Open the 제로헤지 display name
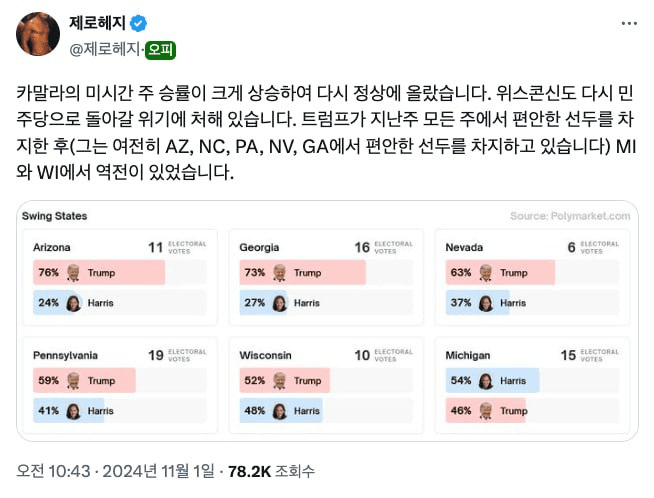Screen dimensions: 654x498 click(x=97, y=23)
